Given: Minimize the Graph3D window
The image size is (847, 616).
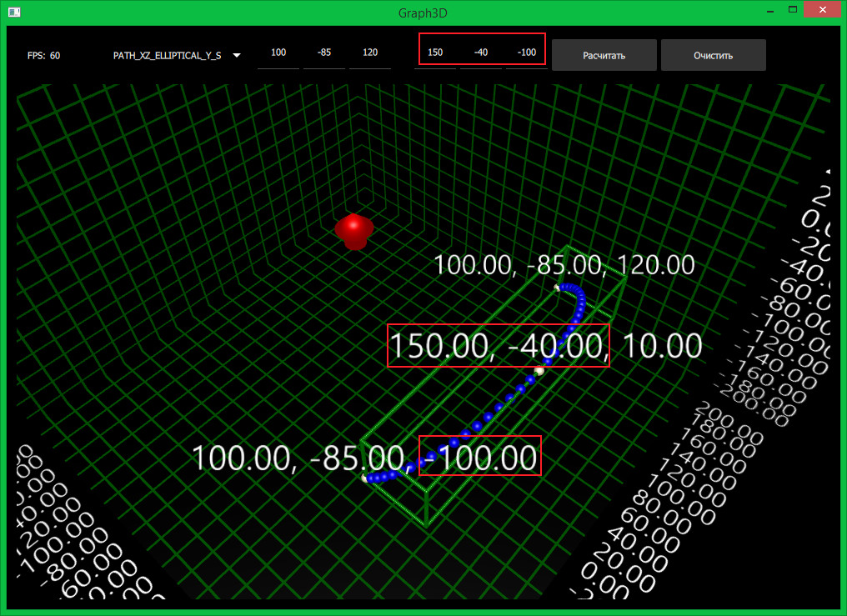Looking at the screenshot, I should 770,10.
